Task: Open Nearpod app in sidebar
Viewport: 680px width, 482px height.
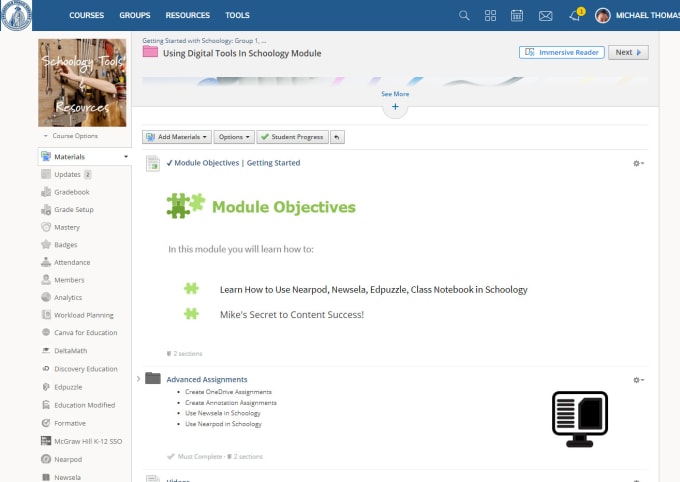Action: (68, 459)
